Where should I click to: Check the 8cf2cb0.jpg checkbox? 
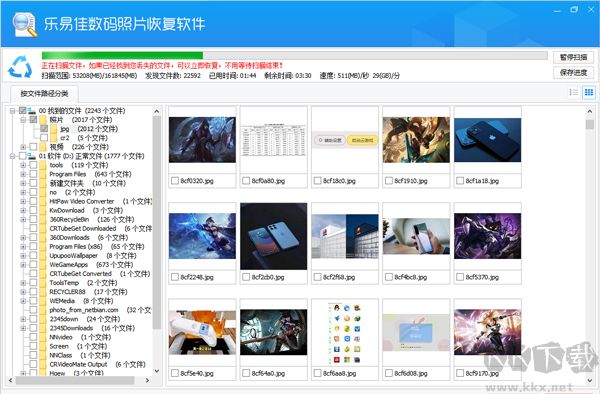click(x=246, y=277)
